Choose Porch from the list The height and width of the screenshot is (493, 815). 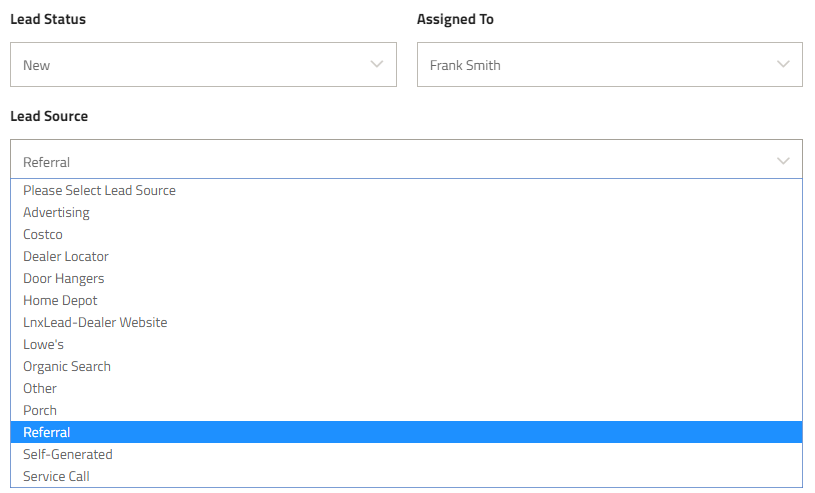coord(406,410)
